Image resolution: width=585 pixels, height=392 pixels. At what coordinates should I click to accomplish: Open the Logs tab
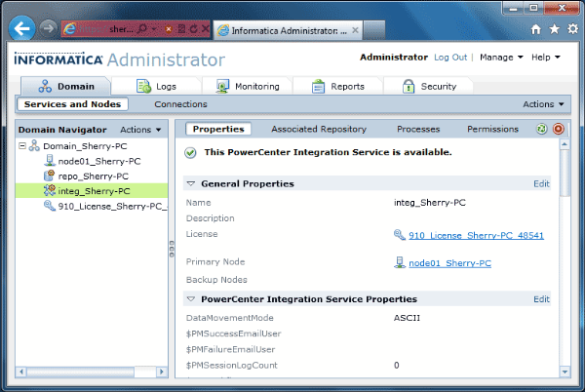click(156, 86)
